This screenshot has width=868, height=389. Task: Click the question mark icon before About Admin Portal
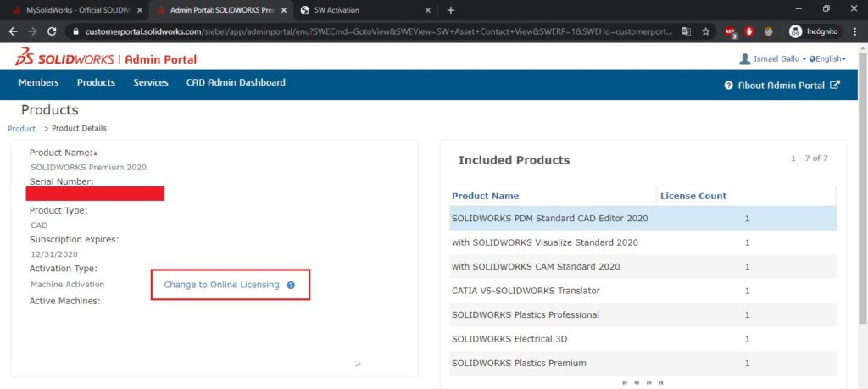728,86
